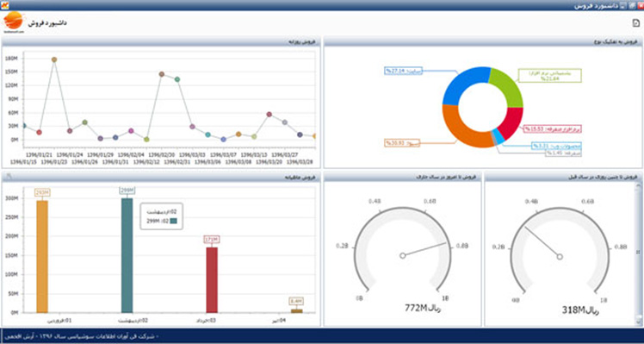644x344 pixels.
Task: Click the needle hub of the 772M gauge
Action: (403, 255)
